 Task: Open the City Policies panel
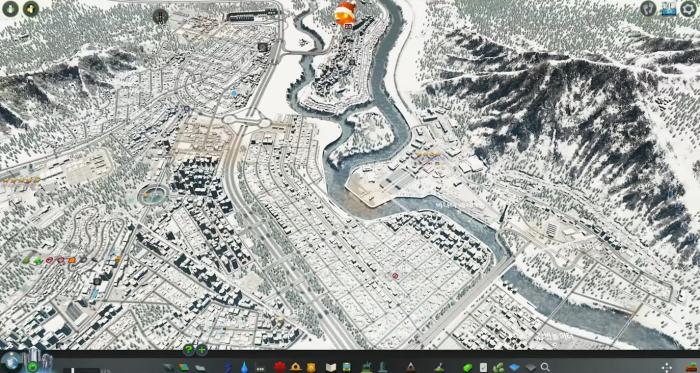(x=483, y=367)
